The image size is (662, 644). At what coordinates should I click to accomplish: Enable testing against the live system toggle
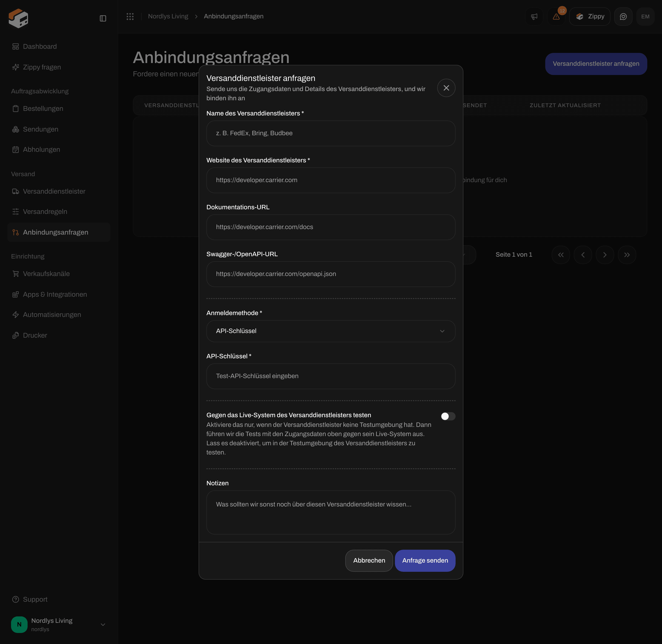pyautogui.click(x=448, y=416)
